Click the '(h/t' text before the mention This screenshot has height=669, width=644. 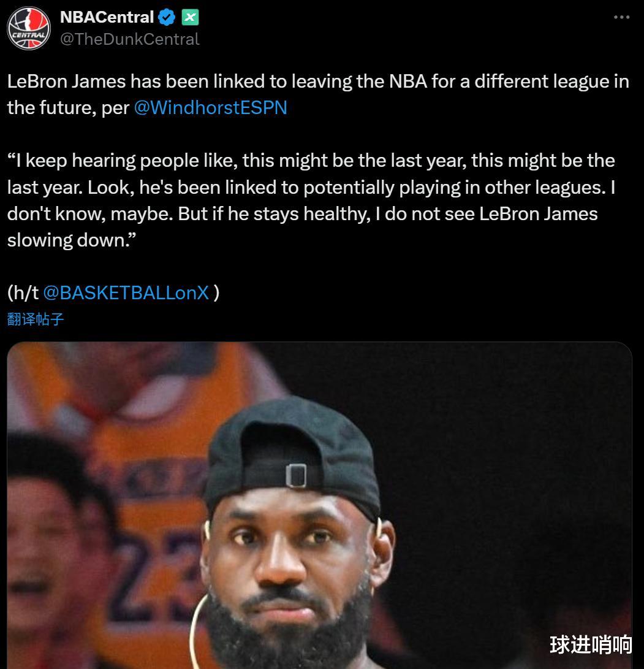click(x=23, y=292)
